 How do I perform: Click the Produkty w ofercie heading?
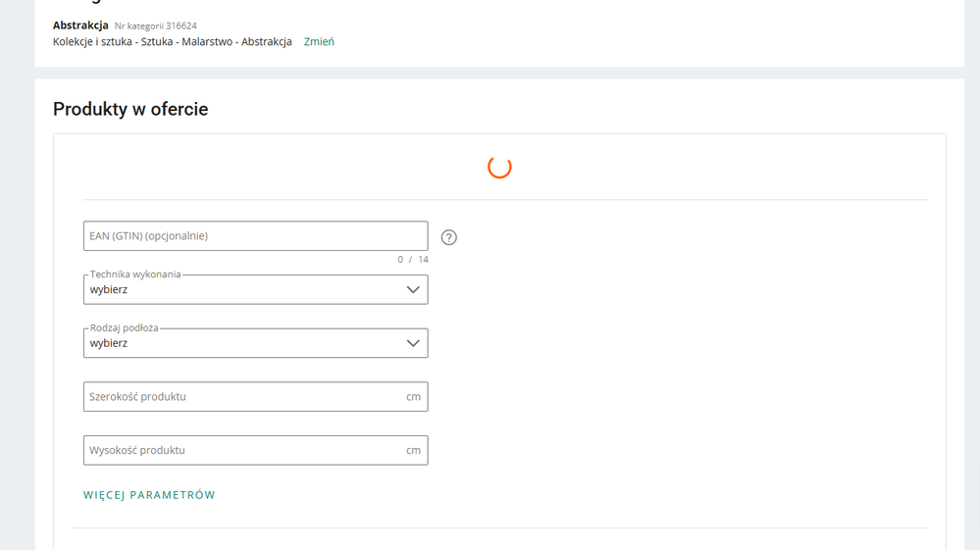click(130, 110)
